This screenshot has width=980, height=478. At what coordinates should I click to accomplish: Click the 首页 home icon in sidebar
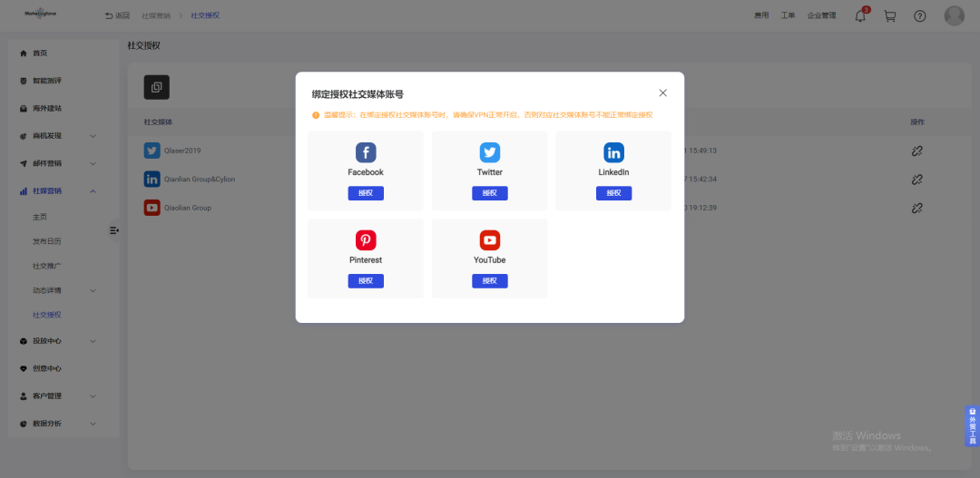pos(24,54)
